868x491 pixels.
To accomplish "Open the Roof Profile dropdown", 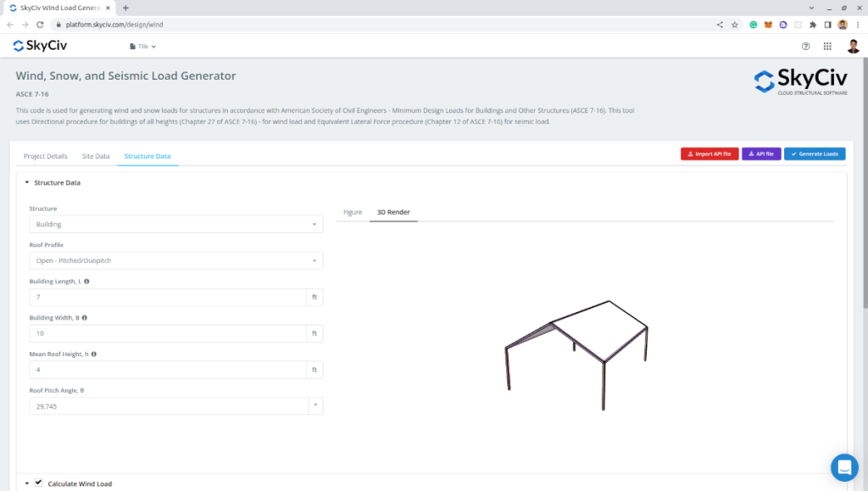I will 175,259.
